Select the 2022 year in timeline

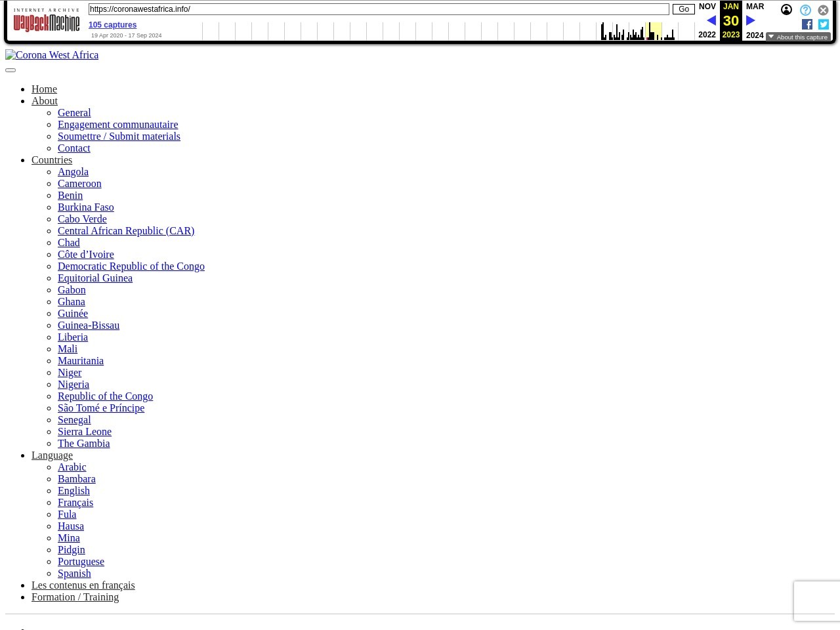pyautogui.click(x=707, y=35)
